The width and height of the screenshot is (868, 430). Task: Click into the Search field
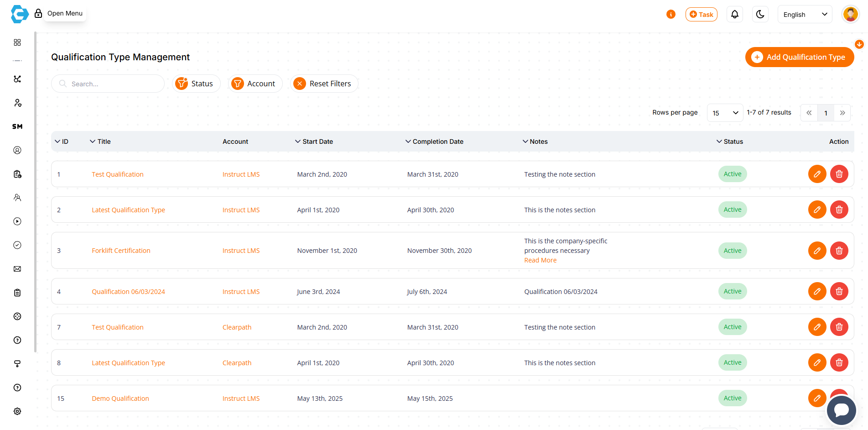[108, 84]
